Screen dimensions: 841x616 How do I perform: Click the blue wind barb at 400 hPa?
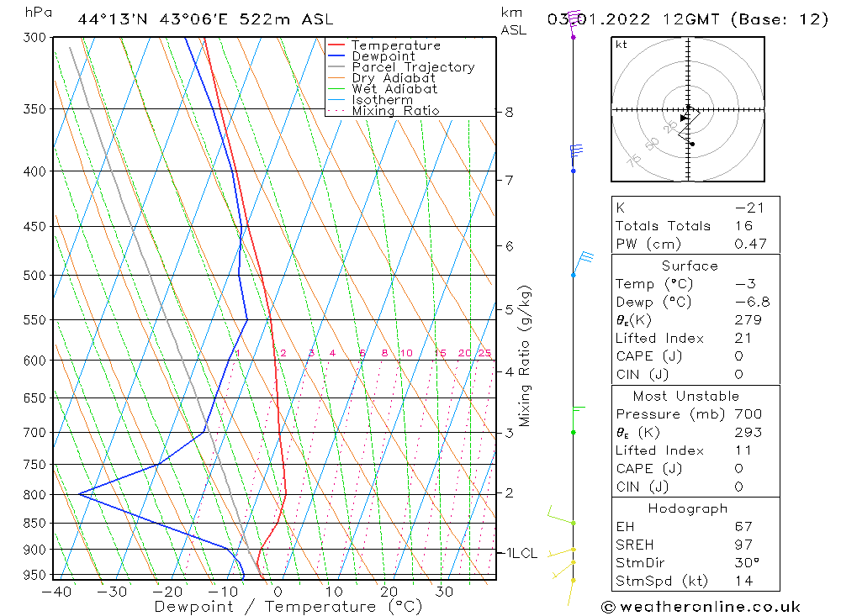tap(575, 158)
